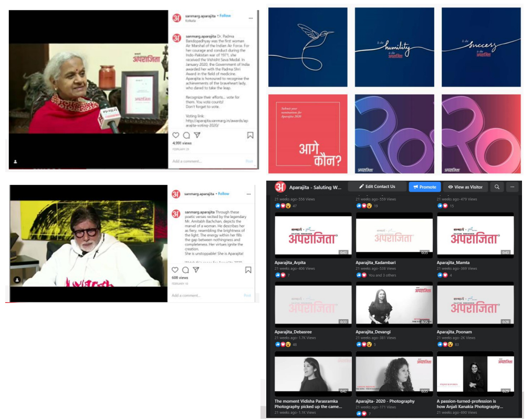Image resolution: width=532 pixels, height=419 pixels.
Task: Like the Amitabh Bachchan Instagram post
Action: (175, 270)
